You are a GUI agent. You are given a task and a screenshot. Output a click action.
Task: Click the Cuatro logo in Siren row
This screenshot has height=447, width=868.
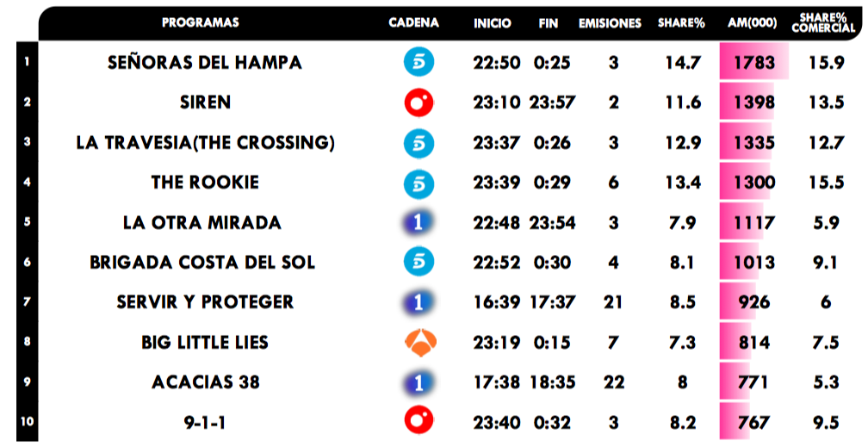point(418,102)
